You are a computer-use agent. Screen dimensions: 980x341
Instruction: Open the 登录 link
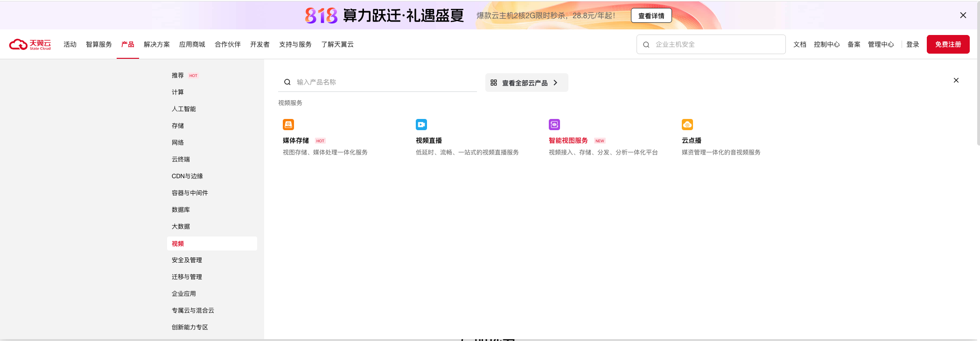point(912,44)
